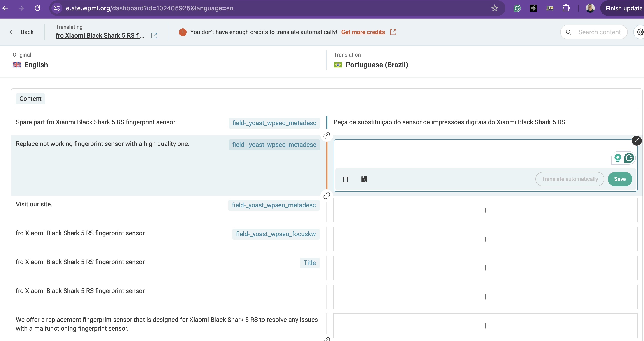Click the first field-_yoast_wpseo_metadesc tag

274,123
